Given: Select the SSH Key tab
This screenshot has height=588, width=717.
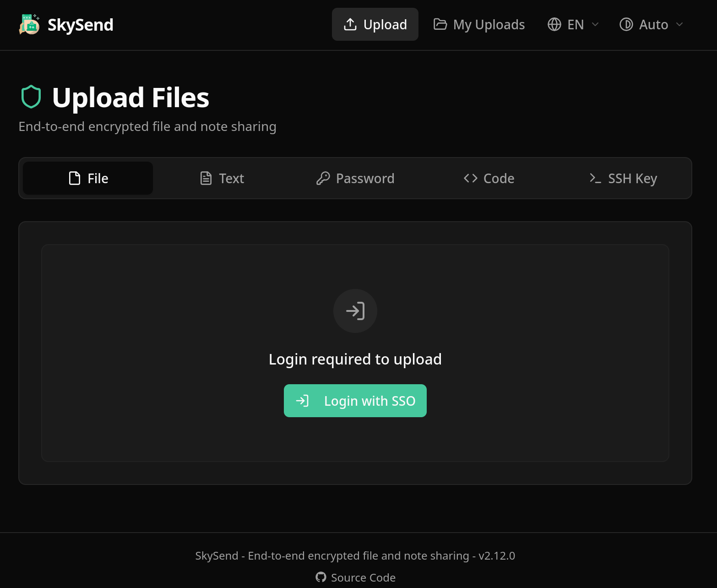Looking at the screenshot, I should coord(623,178).
